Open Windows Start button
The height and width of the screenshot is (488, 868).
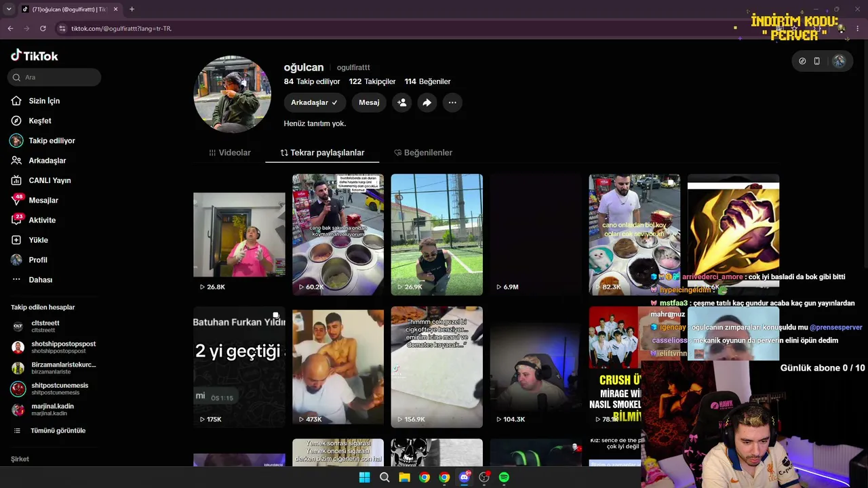coord(364,477)
